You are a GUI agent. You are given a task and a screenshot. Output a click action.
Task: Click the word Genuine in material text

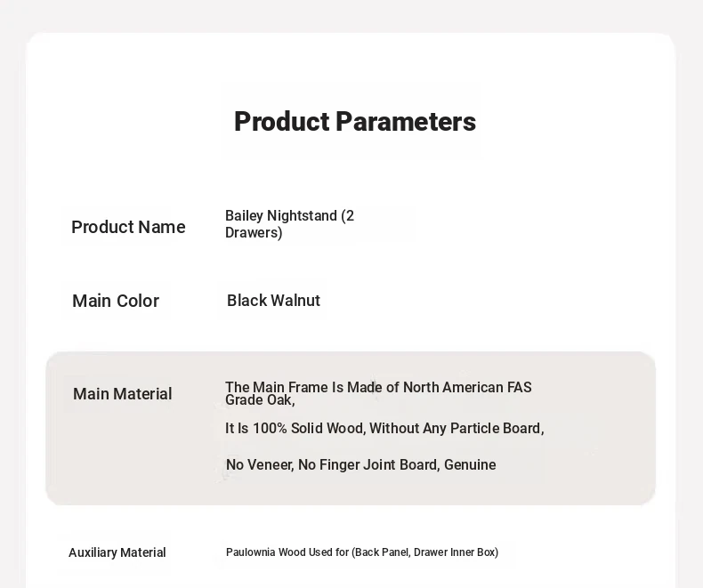470,464
